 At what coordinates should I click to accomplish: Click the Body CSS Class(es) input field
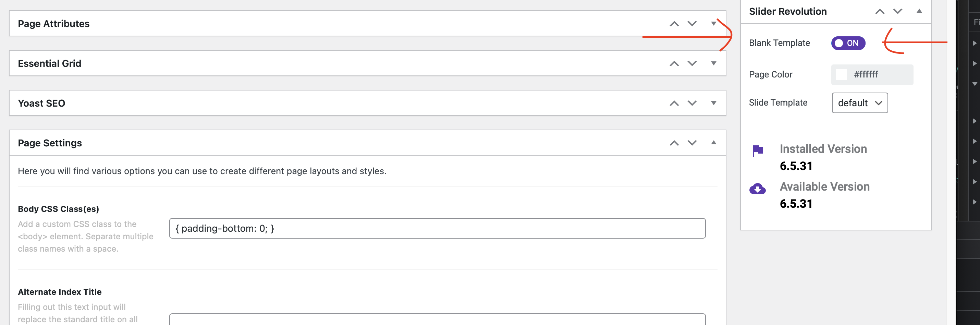pyautogui.click(x=437, y=228)
